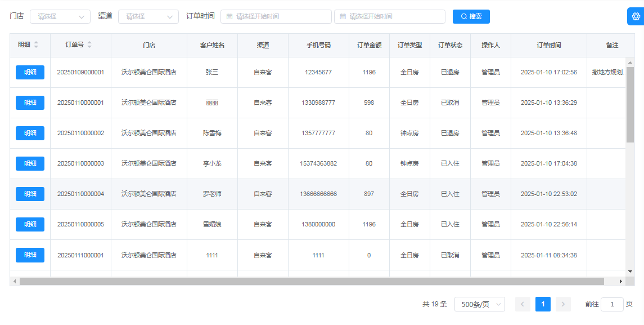Expand the 门店 store dropdown
The width and height of the screenshot is (644, 325).
60,17
